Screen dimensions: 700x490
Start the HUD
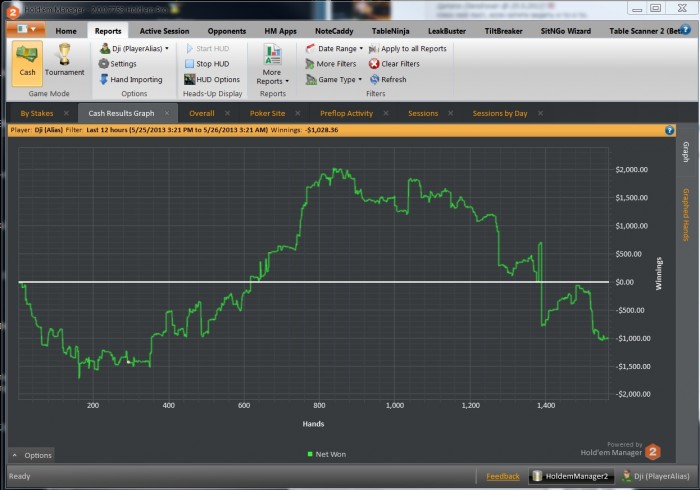(x=207, y=49)
